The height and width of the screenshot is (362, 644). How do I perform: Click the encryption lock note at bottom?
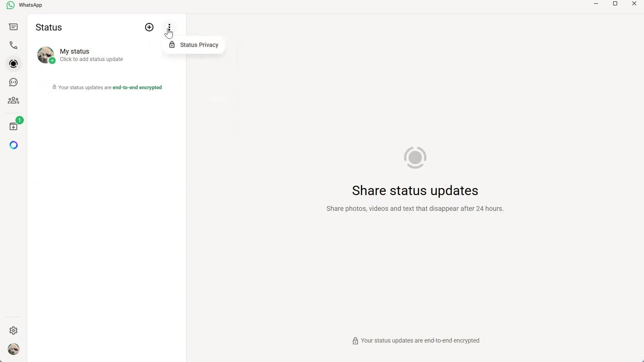415,341
